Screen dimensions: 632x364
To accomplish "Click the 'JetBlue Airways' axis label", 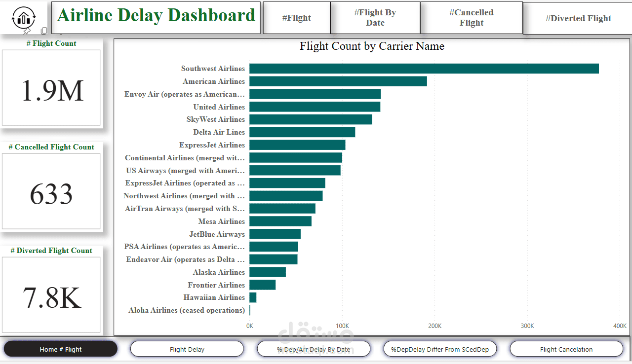I will (217, 234).
